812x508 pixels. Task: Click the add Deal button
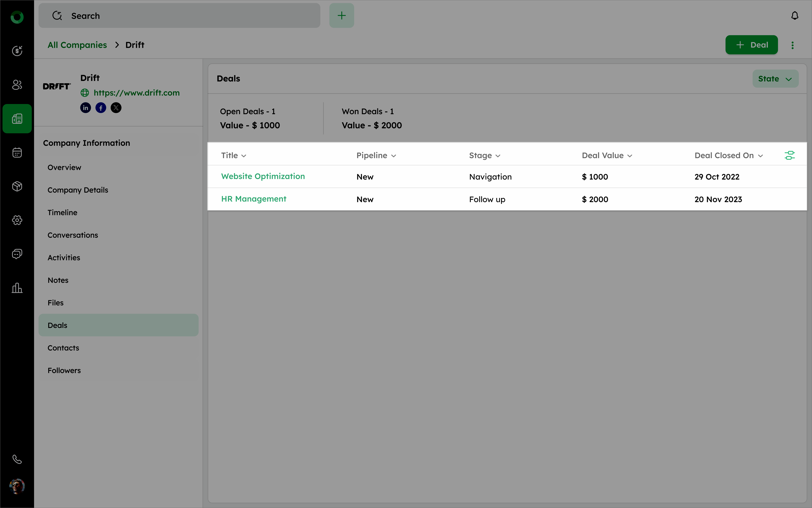pos(751,45)
